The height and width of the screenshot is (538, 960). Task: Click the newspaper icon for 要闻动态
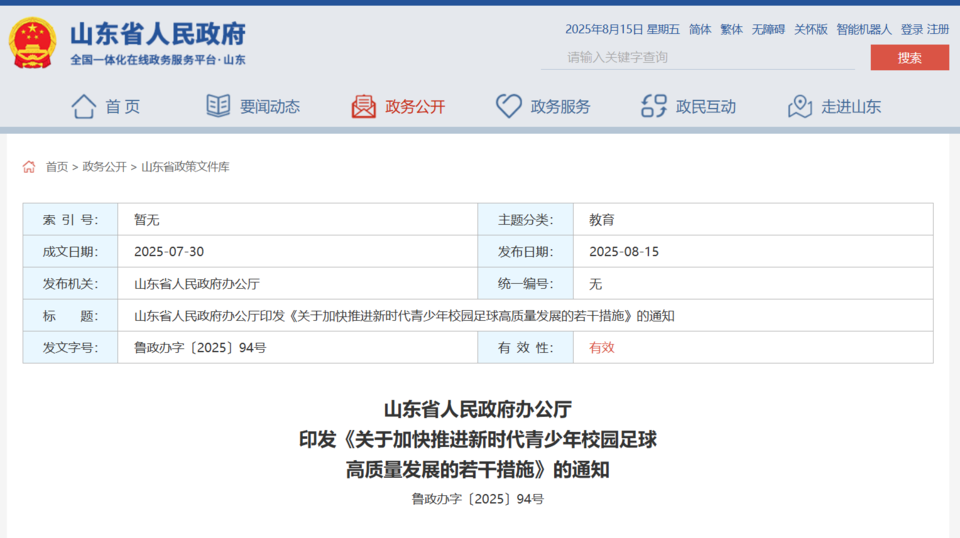(x=218, y=106)
